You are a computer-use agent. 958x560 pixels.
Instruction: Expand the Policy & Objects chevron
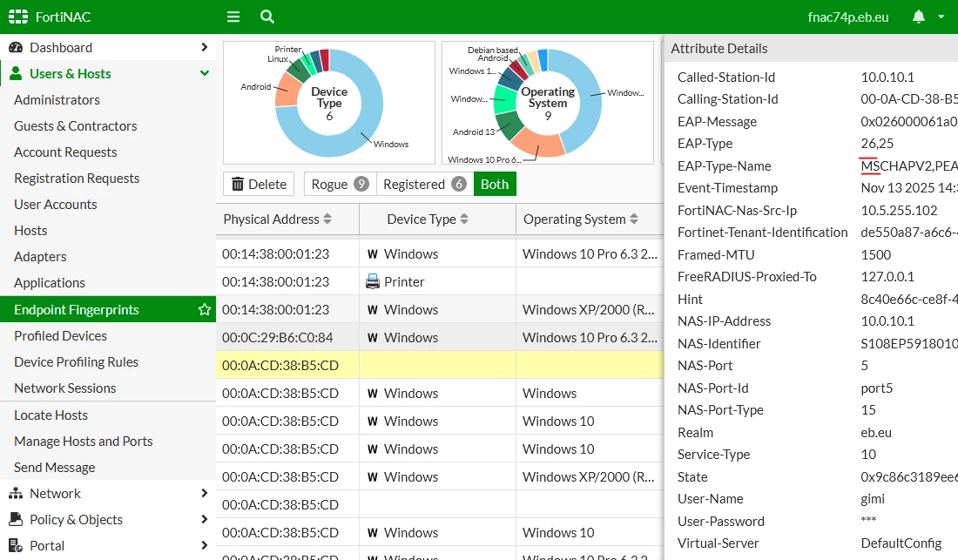(204, 519)
